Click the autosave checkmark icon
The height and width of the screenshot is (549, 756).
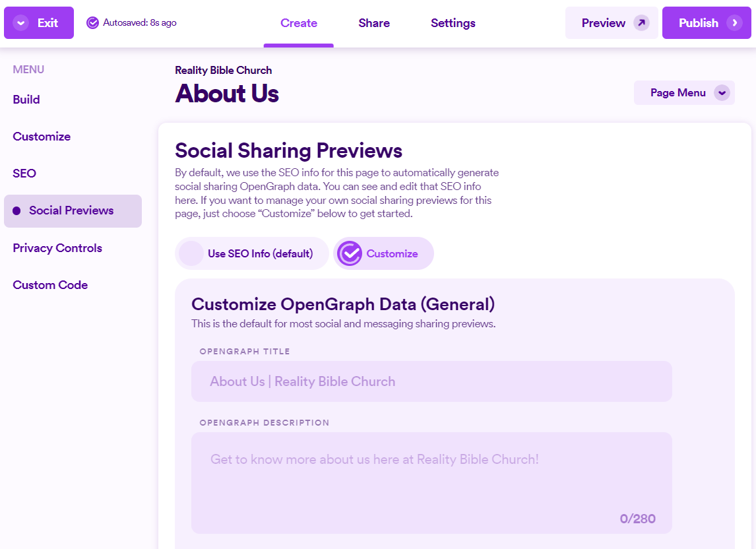92,22
